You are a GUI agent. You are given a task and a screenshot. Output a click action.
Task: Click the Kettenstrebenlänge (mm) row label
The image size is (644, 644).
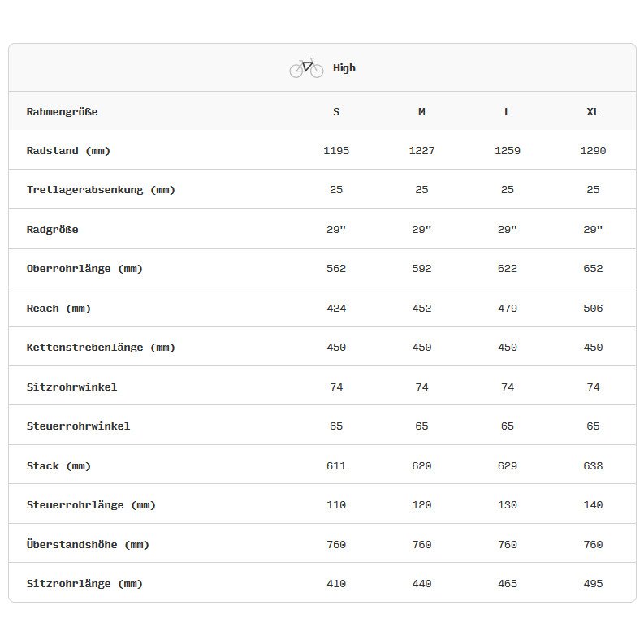[x=101, y=348]
